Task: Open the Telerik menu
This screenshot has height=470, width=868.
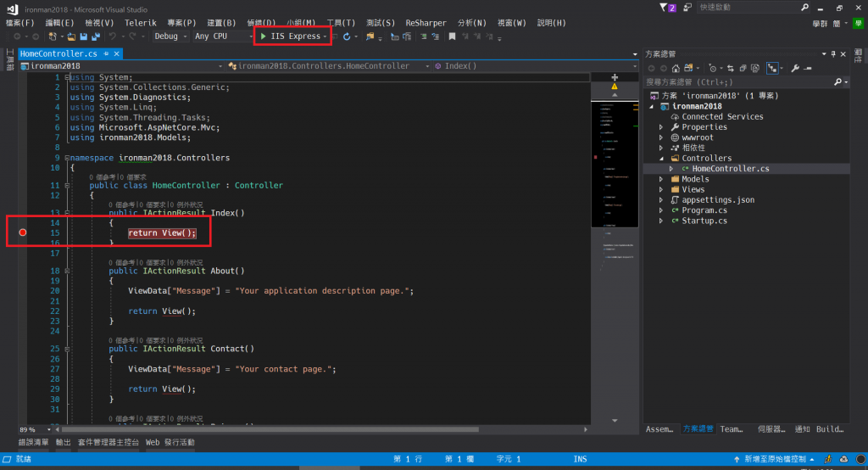Action: (x=140, y=23)
